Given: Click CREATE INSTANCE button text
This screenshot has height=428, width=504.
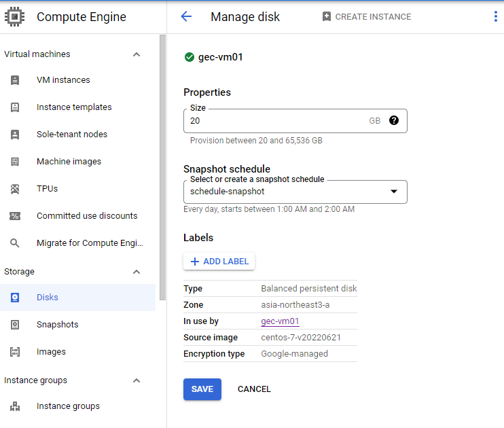Looking at the screenshot, I should click(373, 17).
